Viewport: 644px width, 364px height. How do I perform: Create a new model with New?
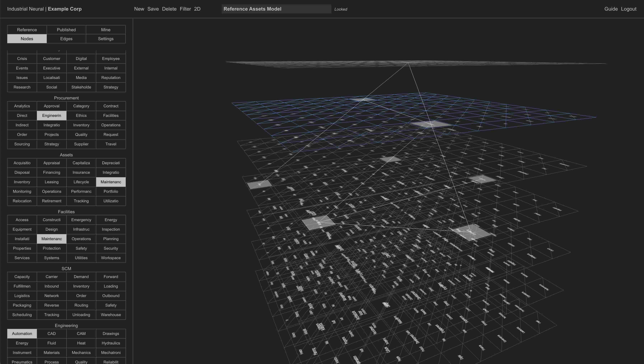pyautogui.click(x=139, y=9)
